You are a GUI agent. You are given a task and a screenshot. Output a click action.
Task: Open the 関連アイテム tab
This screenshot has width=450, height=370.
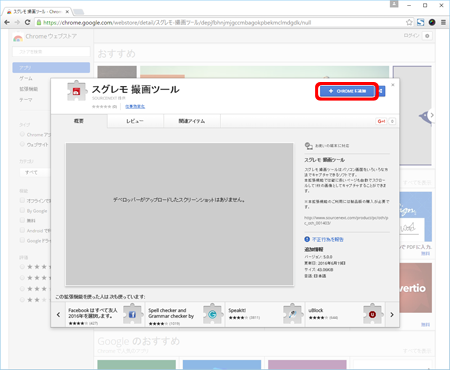[x=192, y=121]
